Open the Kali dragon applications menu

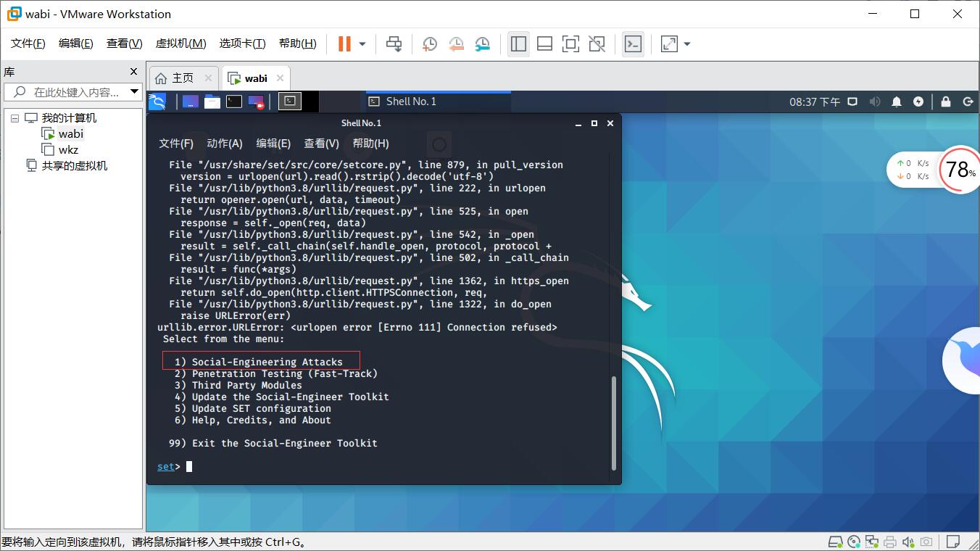pos(157,101)
